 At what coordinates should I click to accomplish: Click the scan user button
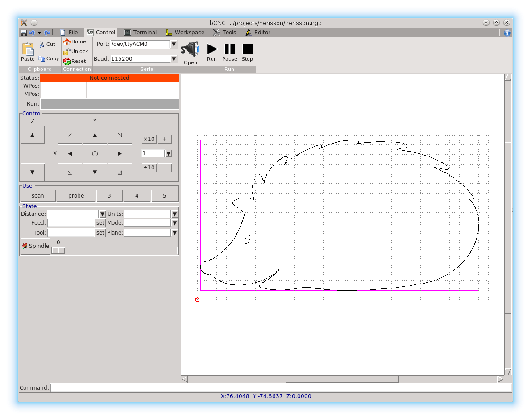38,196
